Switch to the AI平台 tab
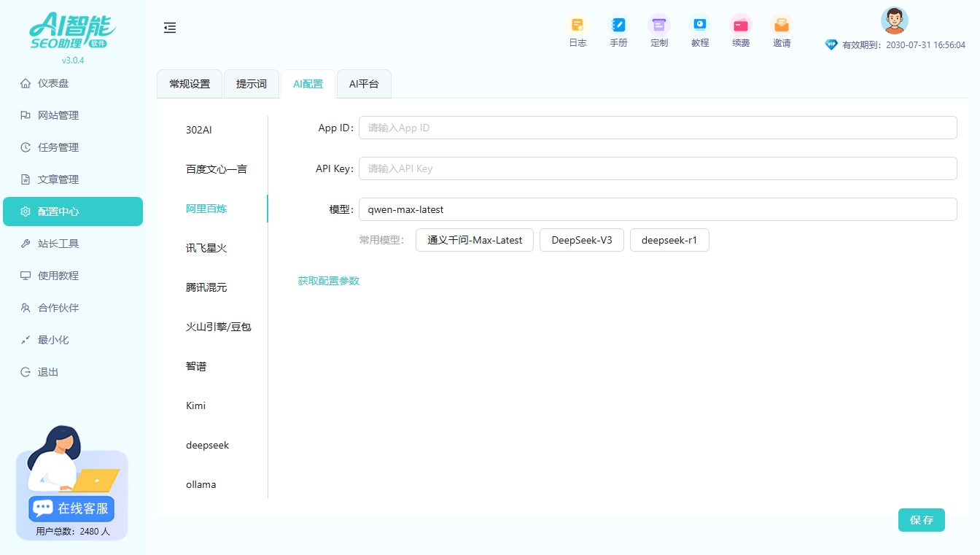The height and width of the screenshot is (555, 980). pyautogui.click(x=364, y=83)
